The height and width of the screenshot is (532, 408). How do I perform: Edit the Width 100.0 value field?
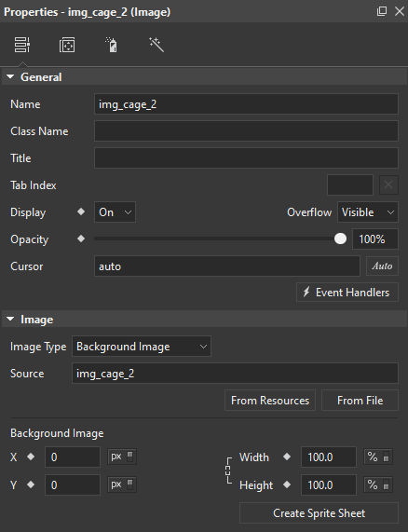click(x=329, y=457)
